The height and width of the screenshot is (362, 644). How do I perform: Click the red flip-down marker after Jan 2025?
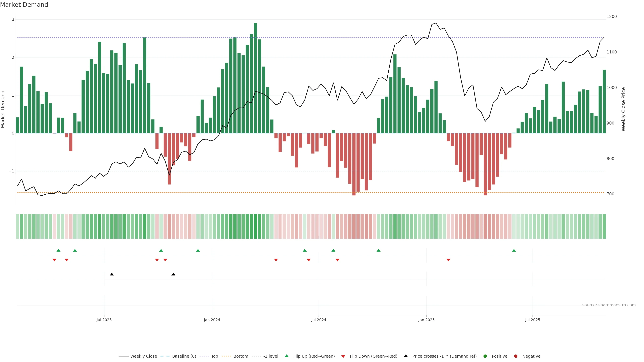(448, 260)
